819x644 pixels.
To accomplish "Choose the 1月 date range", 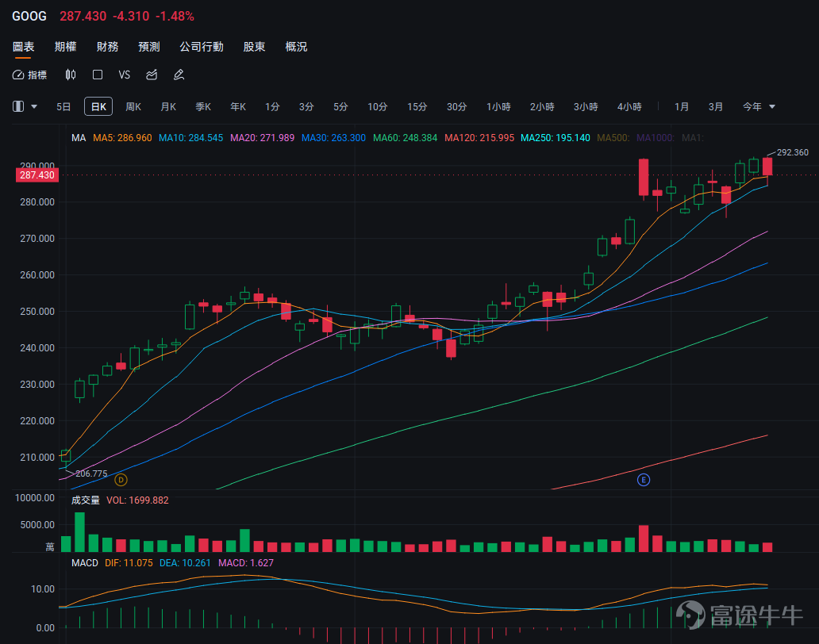I will 681,107.
